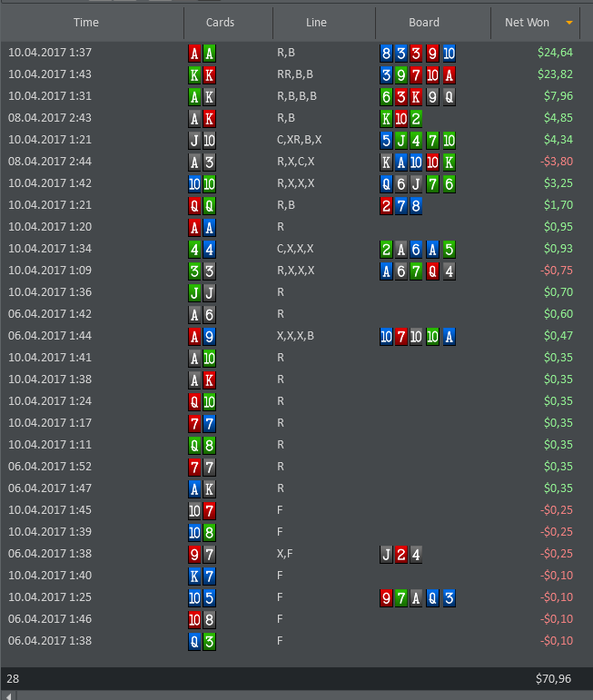Viewport: 593px width, 700px height.
Task: Click the 6 3 K 9 Q board cards
Action: 418,97
